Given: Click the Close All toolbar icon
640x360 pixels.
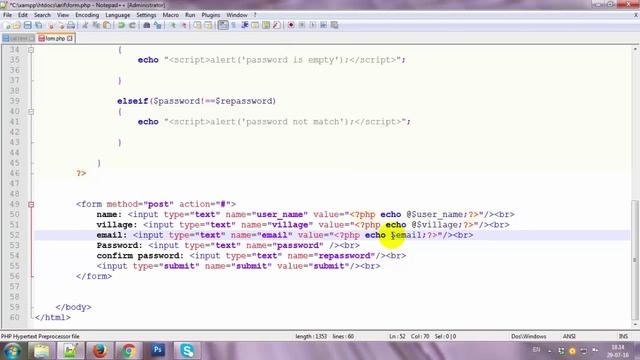Looking at the screenshot, I should [60, 25].
